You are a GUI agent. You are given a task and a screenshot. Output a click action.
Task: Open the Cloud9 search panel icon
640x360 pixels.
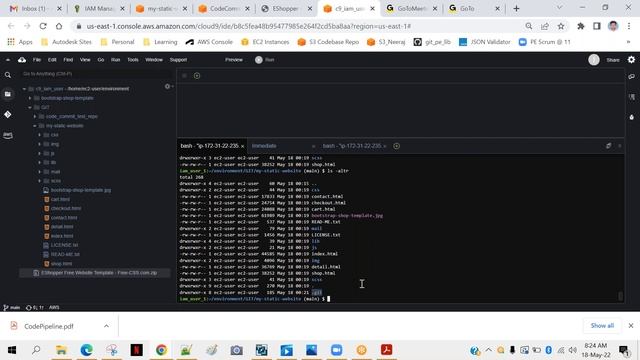tap(8, 75)
